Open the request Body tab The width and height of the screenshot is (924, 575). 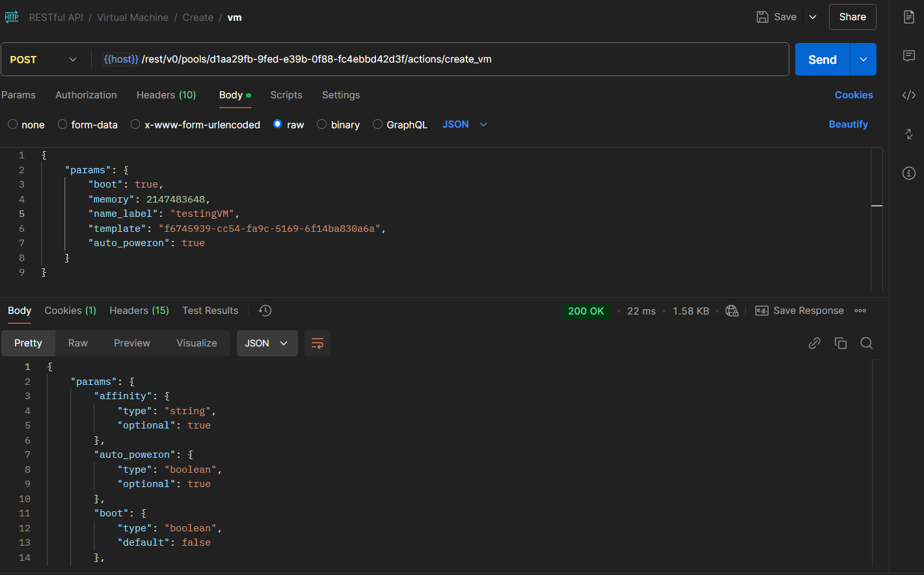(234, 95)
